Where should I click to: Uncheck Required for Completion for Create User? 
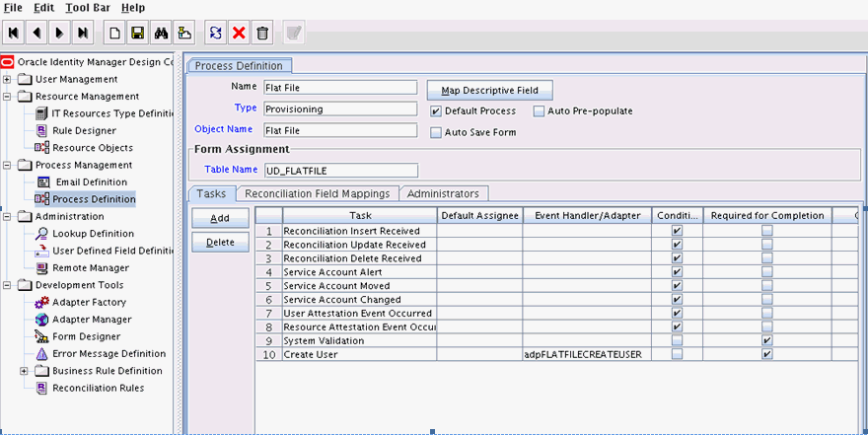pos(766,354)
